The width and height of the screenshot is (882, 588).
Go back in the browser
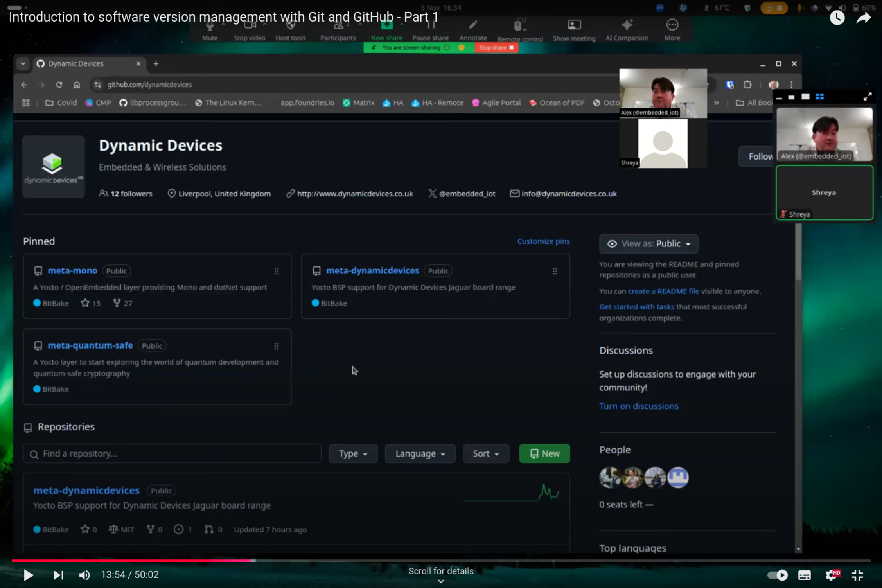24,85
